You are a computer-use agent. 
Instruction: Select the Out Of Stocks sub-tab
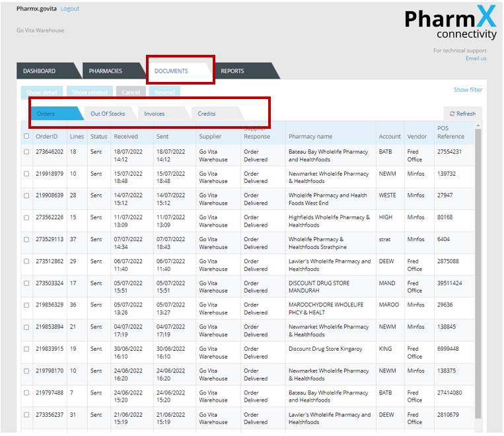coord(108,114)
